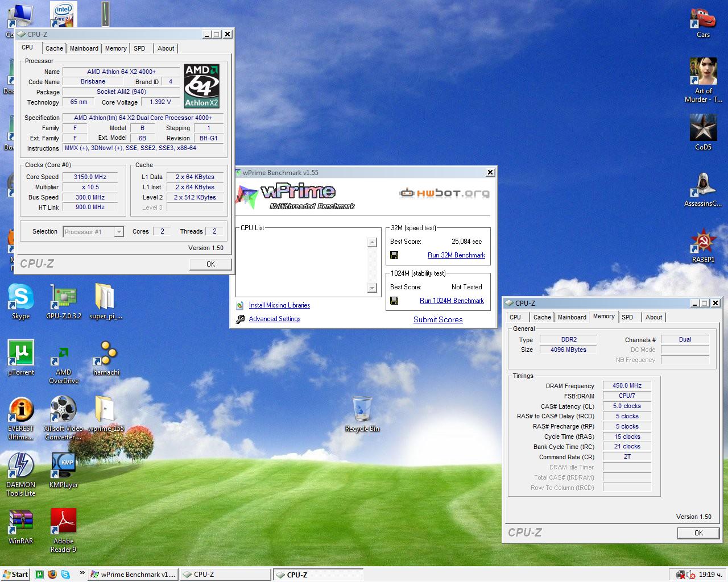Open Adobe Reader 9 desktop icon
This screenshot has width=728, height=582.
(x=64, y=530)
